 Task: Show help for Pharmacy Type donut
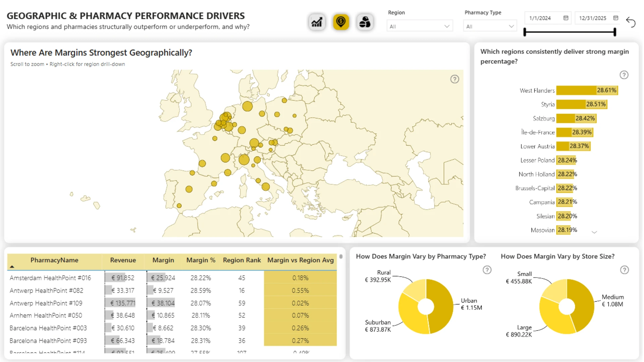(x=487, y=270)
